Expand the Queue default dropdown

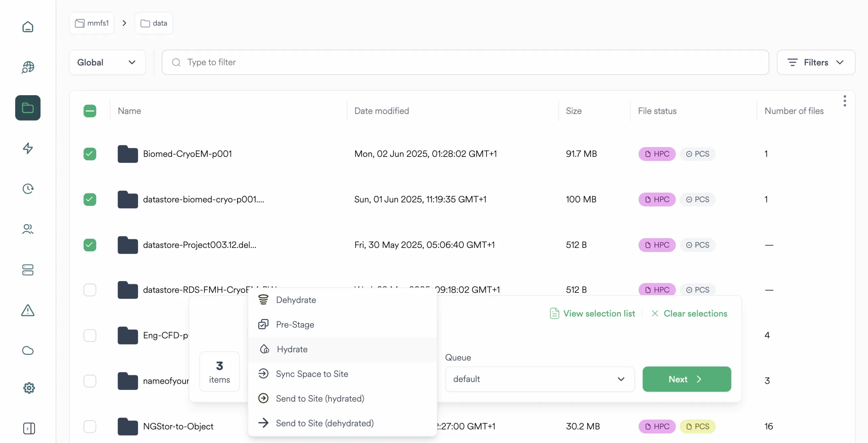539,379
